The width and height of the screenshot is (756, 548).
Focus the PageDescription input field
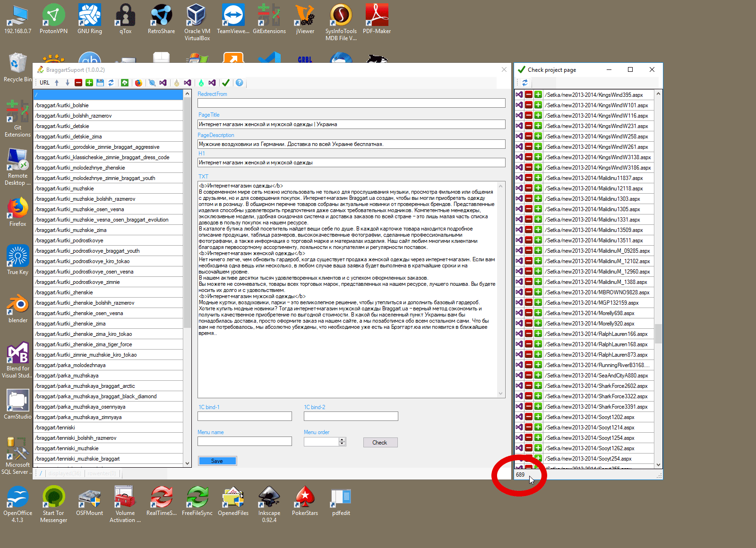[352, 144]
